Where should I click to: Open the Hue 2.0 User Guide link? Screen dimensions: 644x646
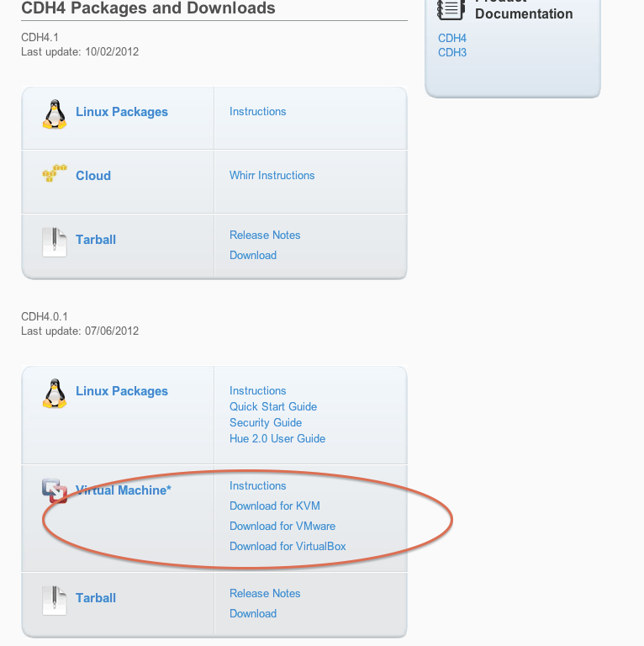(277, 438)
